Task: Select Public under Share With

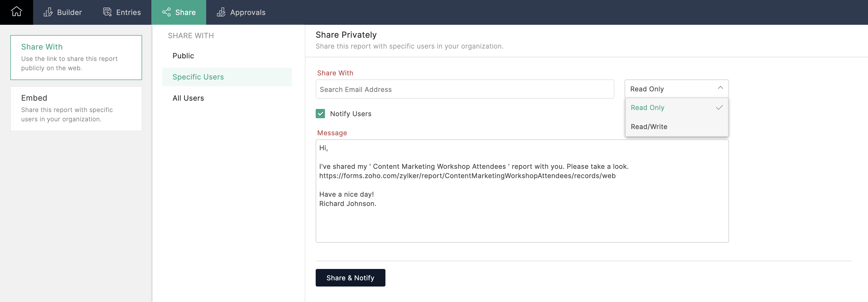Action: tap(183, 56)
